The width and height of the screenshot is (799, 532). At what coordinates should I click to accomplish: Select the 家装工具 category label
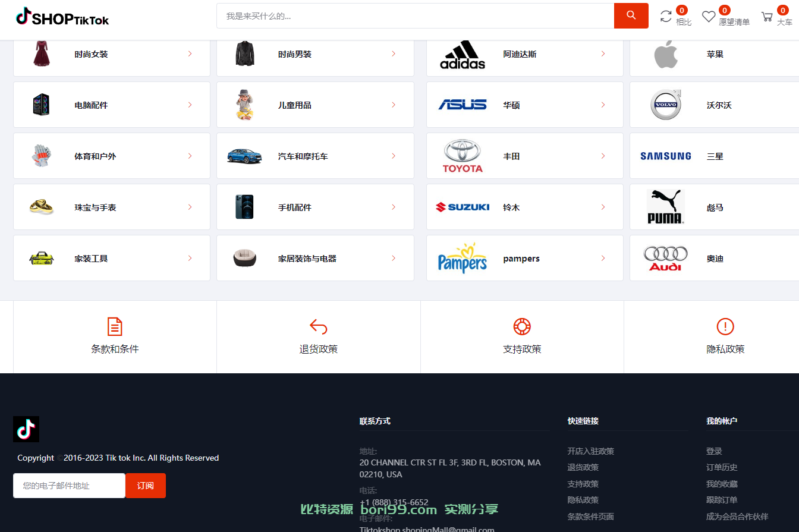[91, 259]
